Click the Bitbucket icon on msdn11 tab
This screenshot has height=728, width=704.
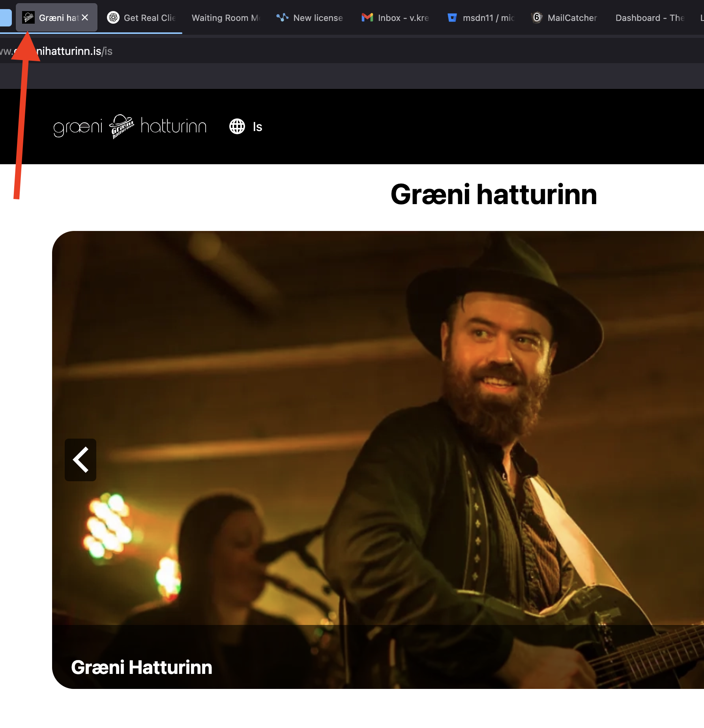452,18
